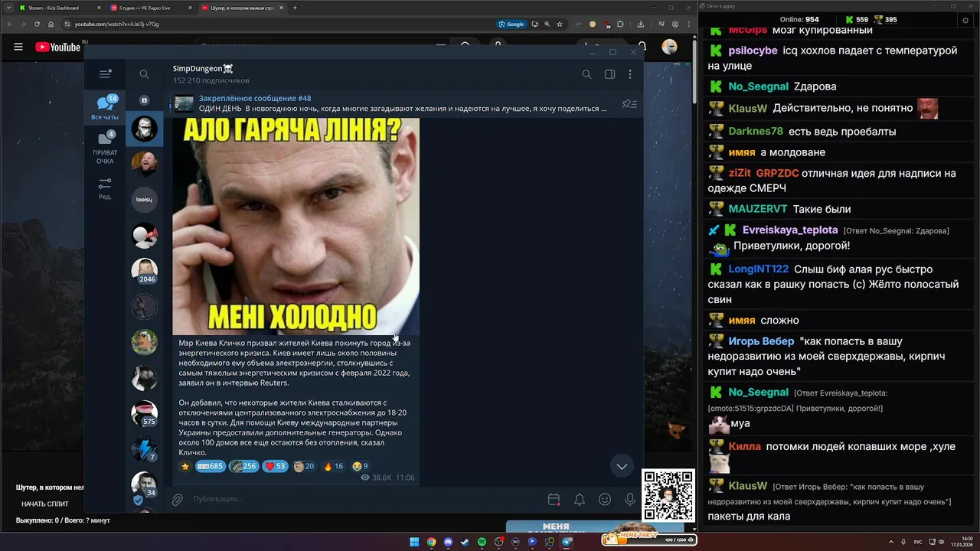Image resolution: width=980 pixels, height=551 pixels.
Task: Focus the youtube.com address bar
Action: tap(276, 24)
